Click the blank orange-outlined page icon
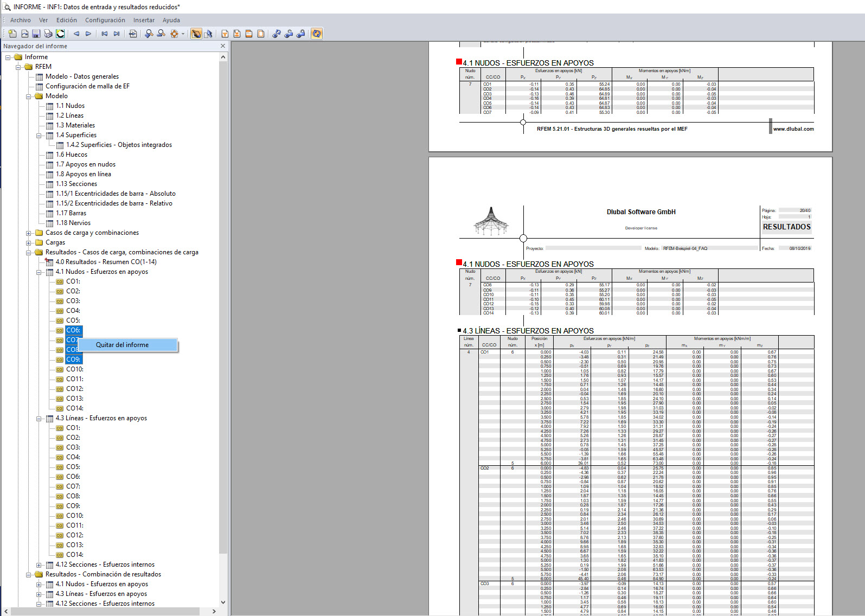 click(261, 34)
